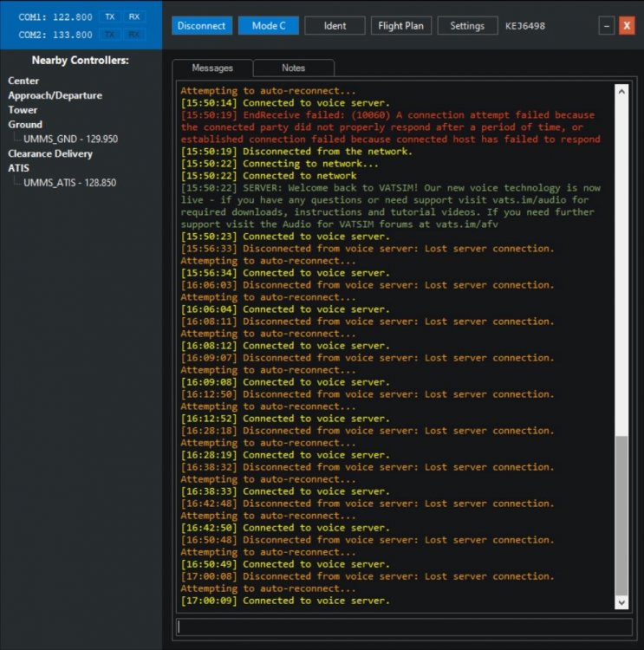Image resolution: width=644 pixels, height=650 pixels.
Task: Click the scrollbar up arrow in messages
Action: (621, 91)
